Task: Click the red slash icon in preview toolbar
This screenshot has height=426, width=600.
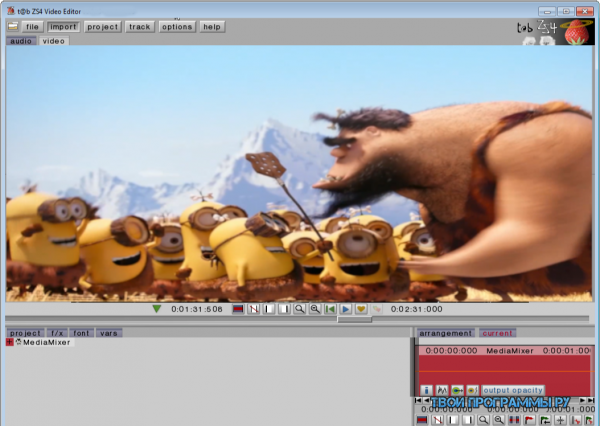Action: click(253, 309)
